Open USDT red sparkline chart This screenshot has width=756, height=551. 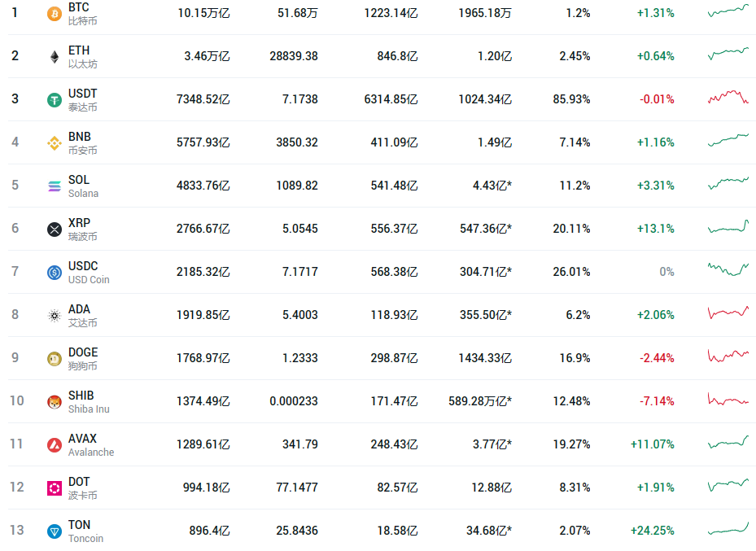pos(728,96)
